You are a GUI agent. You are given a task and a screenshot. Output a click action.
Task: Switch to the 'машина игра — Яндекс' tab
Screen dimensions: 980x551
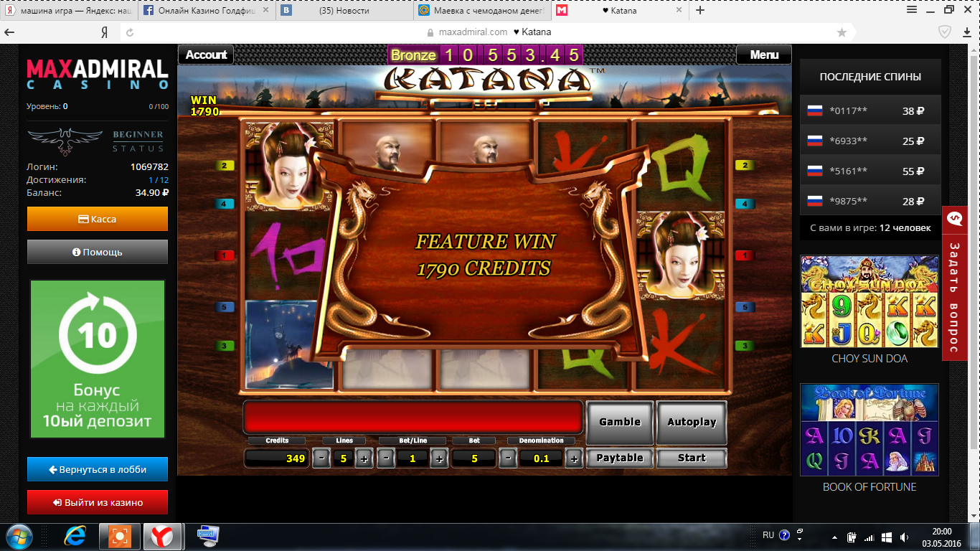(69, 11)
